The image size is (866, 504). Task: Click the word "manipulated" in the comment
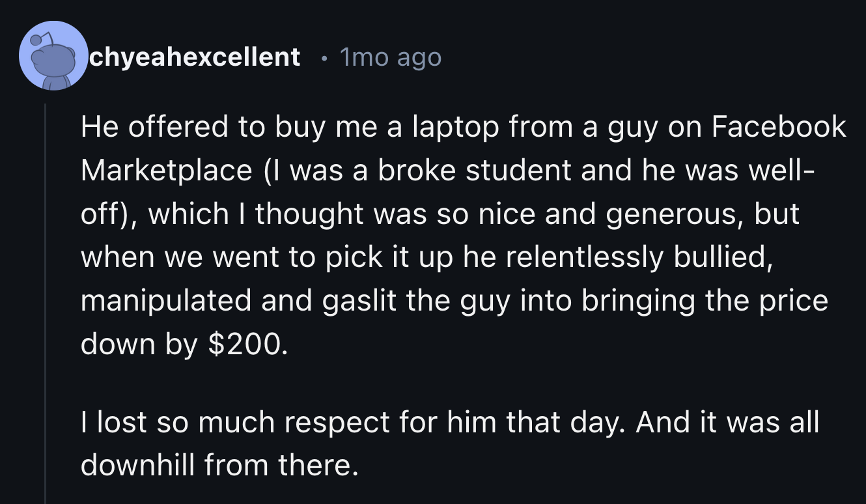(165, 300)
